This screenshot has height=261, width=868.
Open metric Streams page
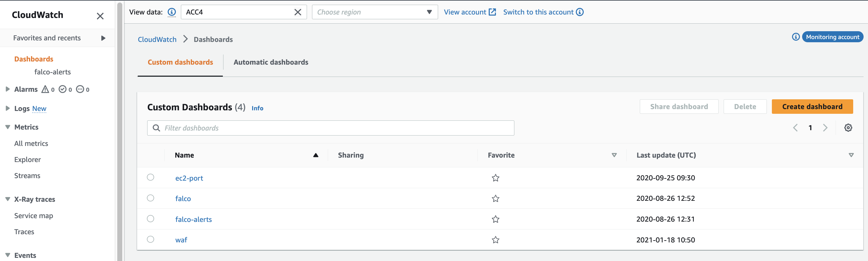tap(27, 176)
